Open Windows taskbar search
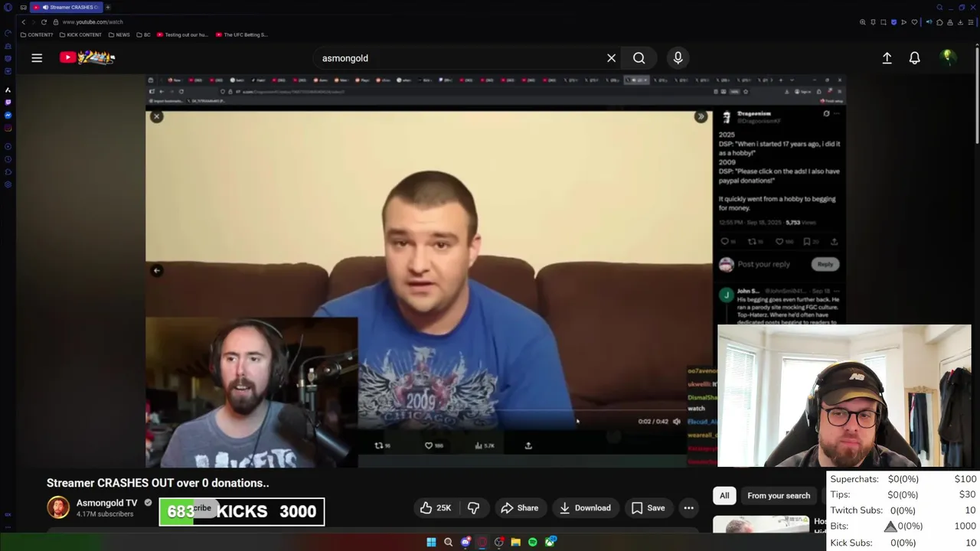 click(x=449, y=542)
